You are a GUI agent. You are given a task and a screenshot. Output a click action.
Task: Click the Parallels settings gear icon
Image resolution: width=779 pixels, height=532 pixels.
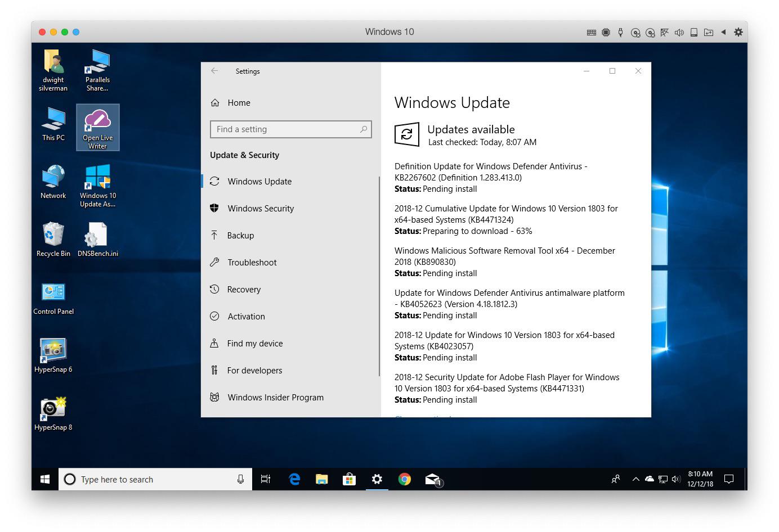738,32
